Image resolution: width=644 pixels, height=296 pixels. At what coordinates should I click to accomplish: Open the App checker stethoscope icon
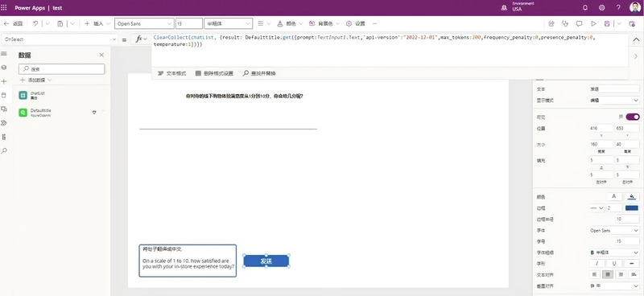pos(565,24)
